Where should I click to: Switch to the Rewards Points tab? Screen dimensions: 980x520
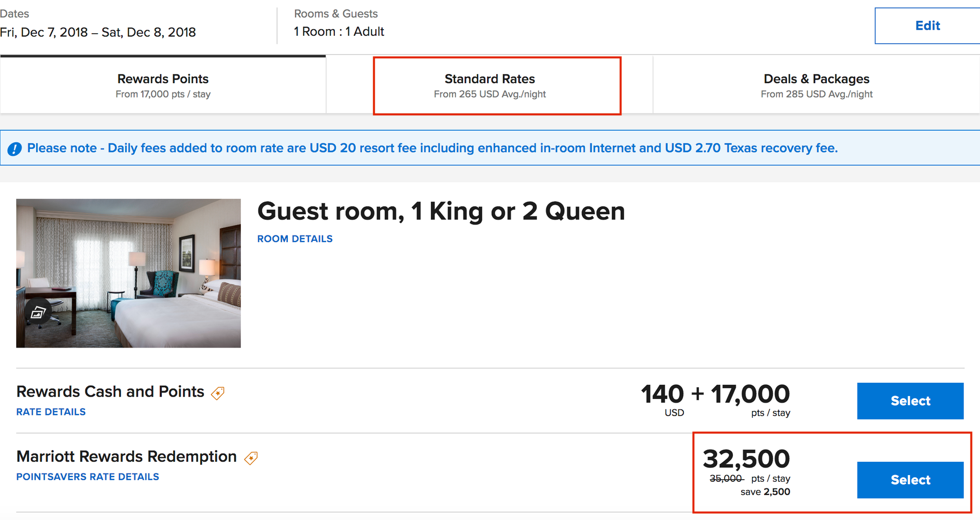click(163, 85)
